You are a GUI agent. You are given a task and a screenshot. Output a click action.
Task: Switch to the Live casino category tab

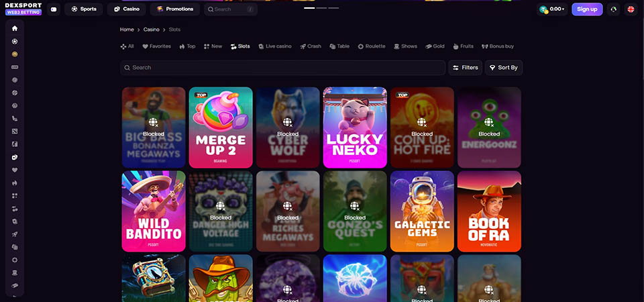click(275, 46)
